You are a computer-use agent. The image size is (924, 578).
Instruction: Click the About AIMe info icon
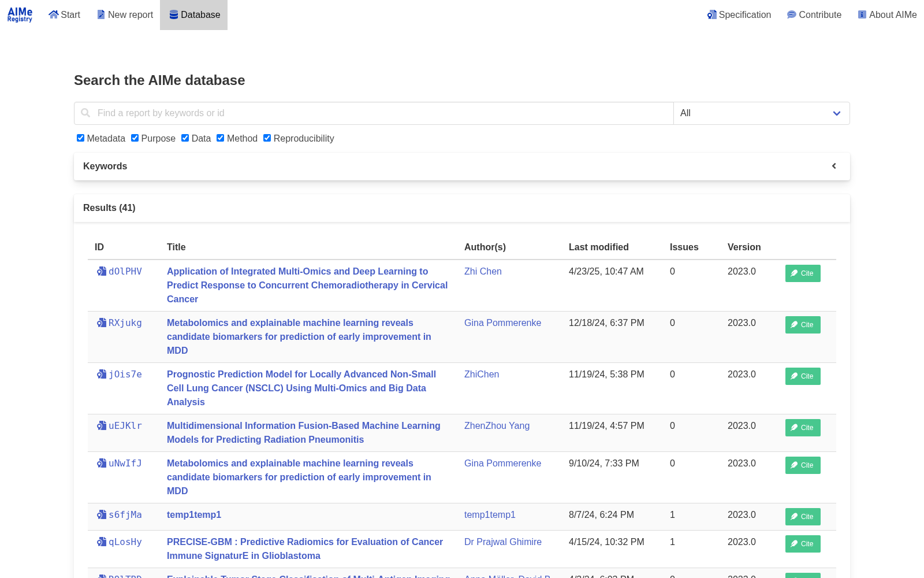pyautogui.click(x=862, y=14)
